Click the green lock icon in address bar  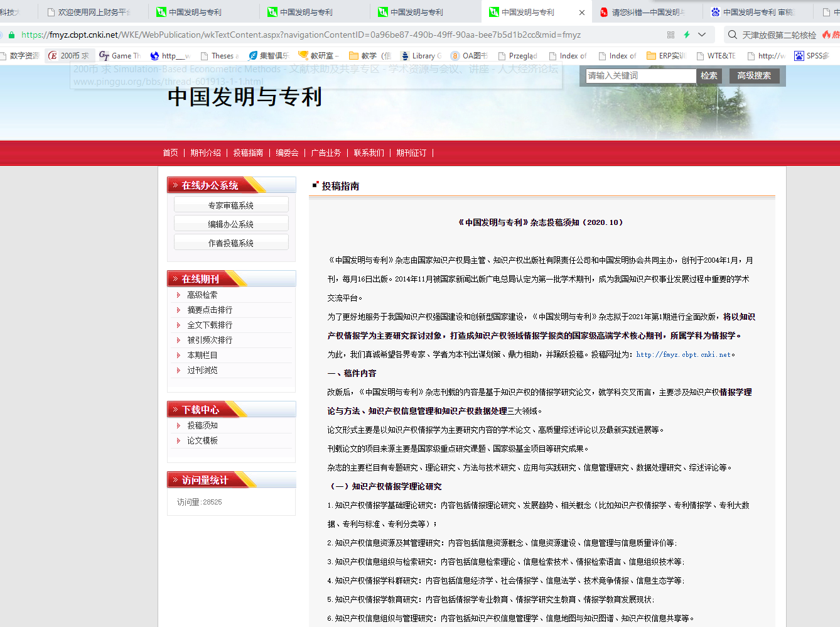(11, 35)
